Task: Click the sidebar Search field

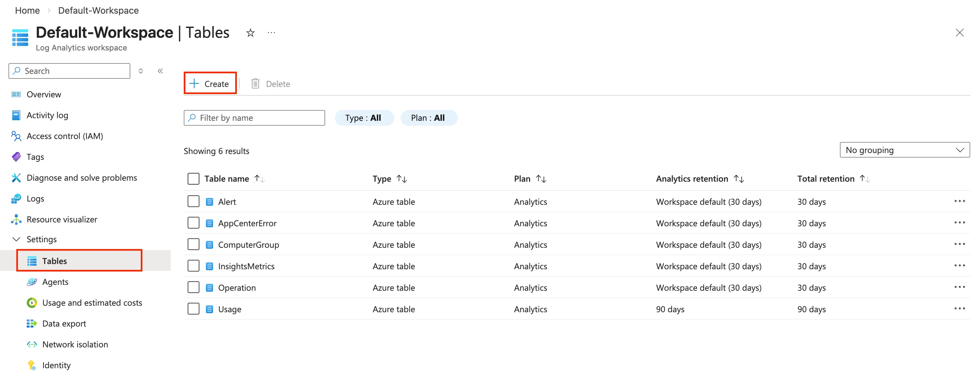Action: [69, 71]
